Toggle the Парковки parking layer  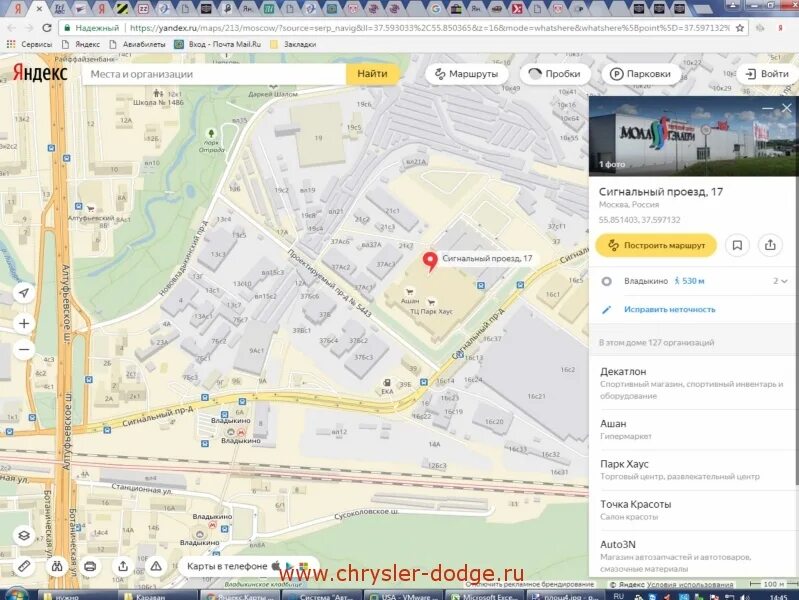(x=641, y=74)
